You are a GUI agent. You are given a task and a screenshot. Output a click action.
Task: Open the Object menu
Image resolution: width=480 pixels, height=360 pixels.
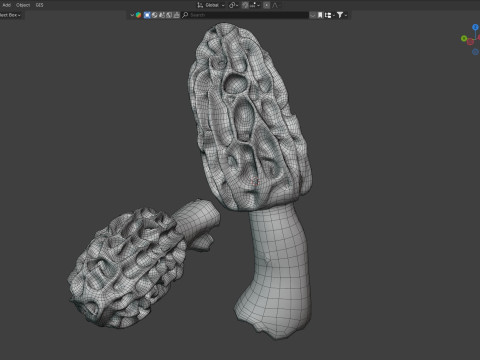(23, 5)
